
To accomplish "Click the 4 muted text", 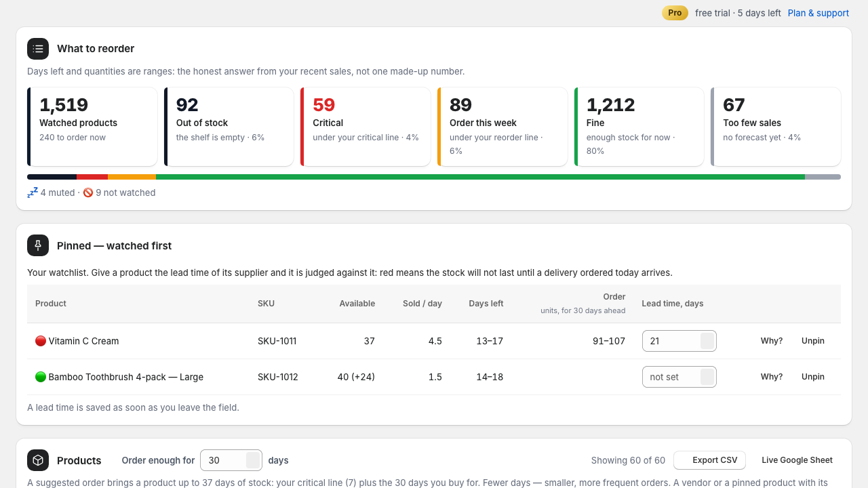I will click(x=58, y=192).
